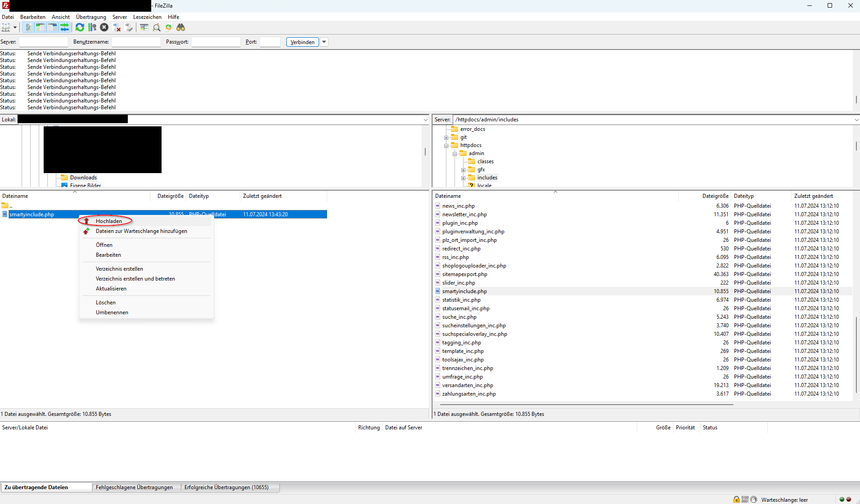Screen dimensions: 860x504
Task: Expand the git folder in server tree
Action: pos(446,138)
